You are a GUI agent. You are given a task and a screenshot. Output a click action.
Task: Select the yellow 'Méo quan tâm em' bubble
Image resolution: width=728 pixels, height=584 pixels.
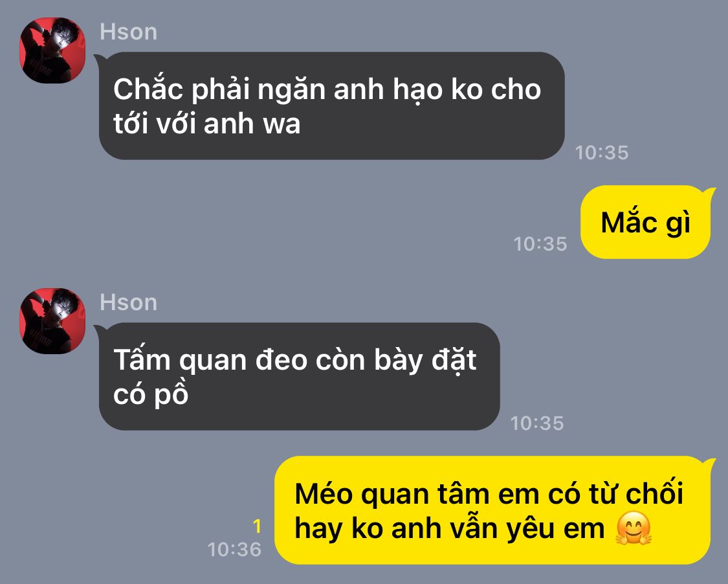(492, 510)
